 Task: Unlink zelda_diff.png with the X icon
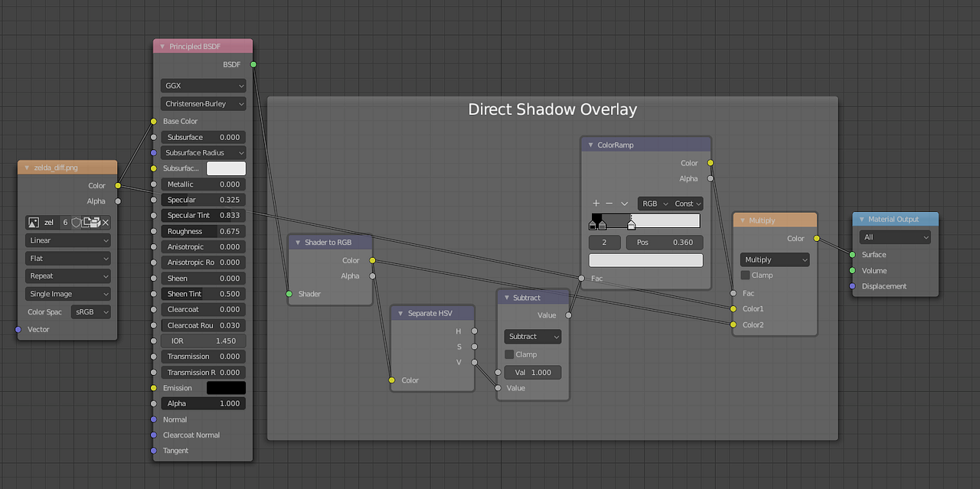(x=104, y=222)
